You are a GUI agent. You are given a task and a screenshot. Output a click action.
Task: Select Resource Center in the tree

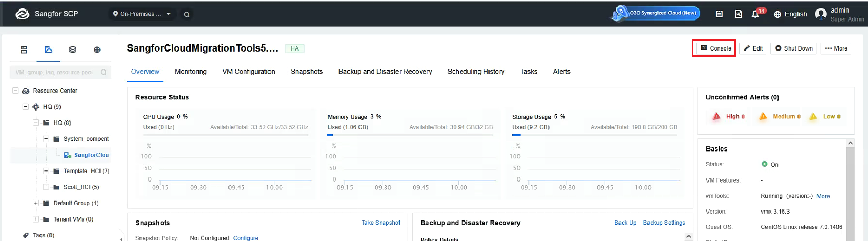click(x=55, y=91)
